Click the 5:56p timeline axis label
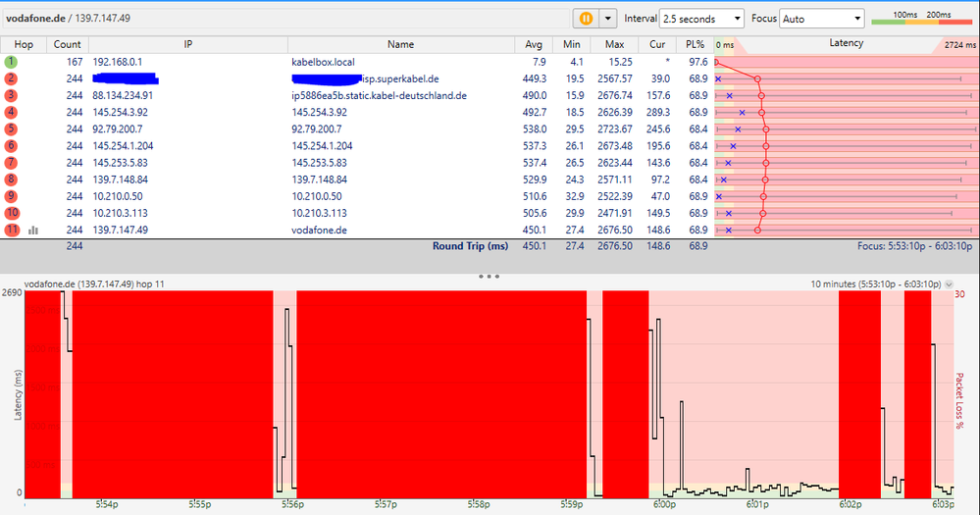Image resolution: width=980 pixels, height=515 pixels. click(x=292, y=504)
